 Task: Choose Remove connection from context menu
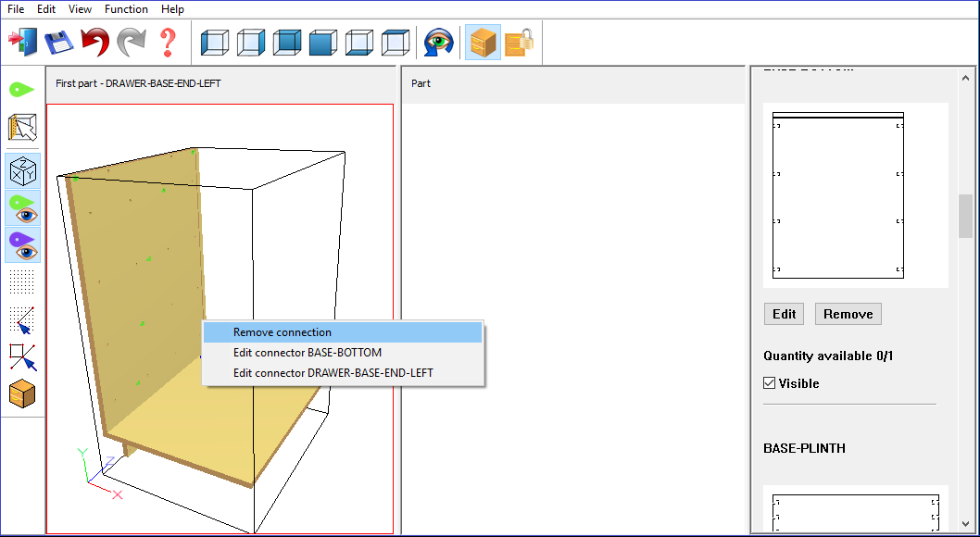(343, 332)
